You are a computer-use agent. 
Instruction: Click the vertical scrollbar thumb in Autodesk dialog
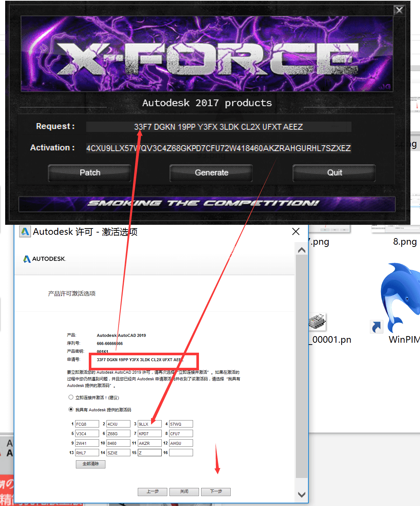[x=302, y=367]
